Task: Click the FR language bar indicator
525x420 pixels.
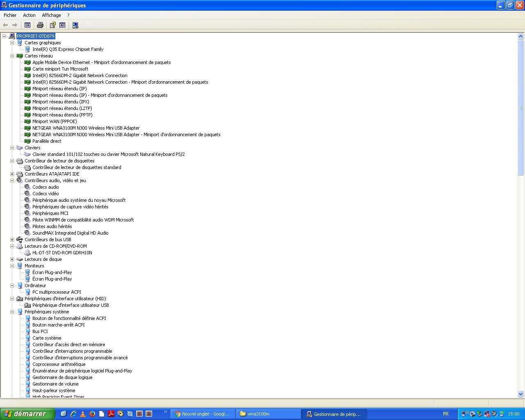Action: (x=445, y=414)
